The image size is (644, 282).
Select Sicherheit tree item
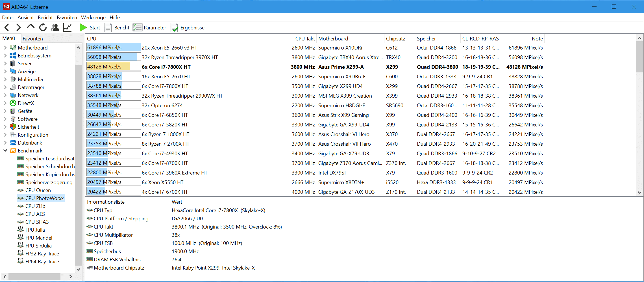[29, 127]
